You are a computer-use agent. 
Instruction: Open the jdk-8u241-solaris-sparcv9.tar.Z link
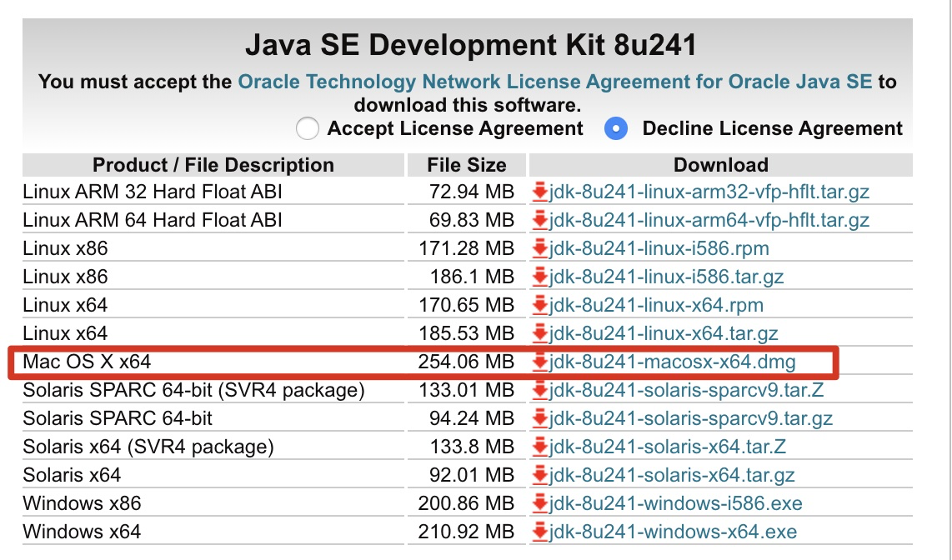(686, 390)
